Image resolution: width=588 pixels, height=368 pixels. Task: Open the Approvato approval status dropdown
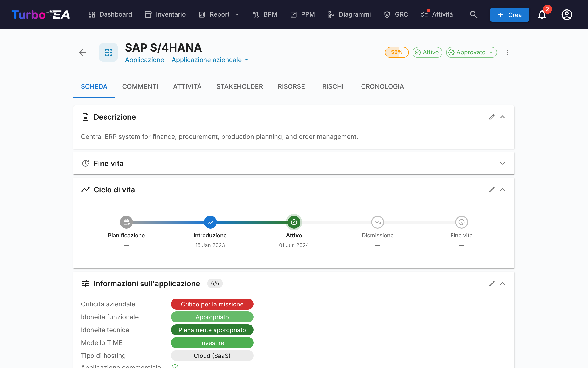click(471, 52)
